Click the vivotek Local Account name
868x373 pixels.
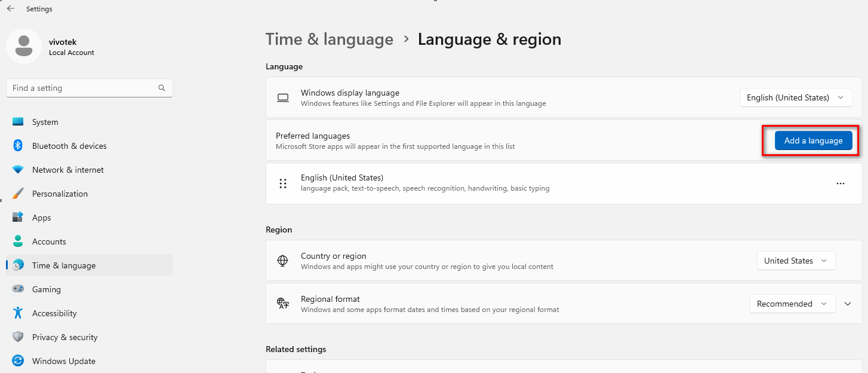click(71, 47)
